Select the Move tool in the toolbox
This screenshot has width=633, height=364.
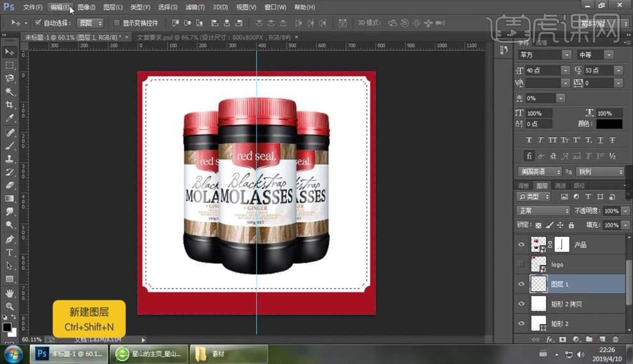10,52
